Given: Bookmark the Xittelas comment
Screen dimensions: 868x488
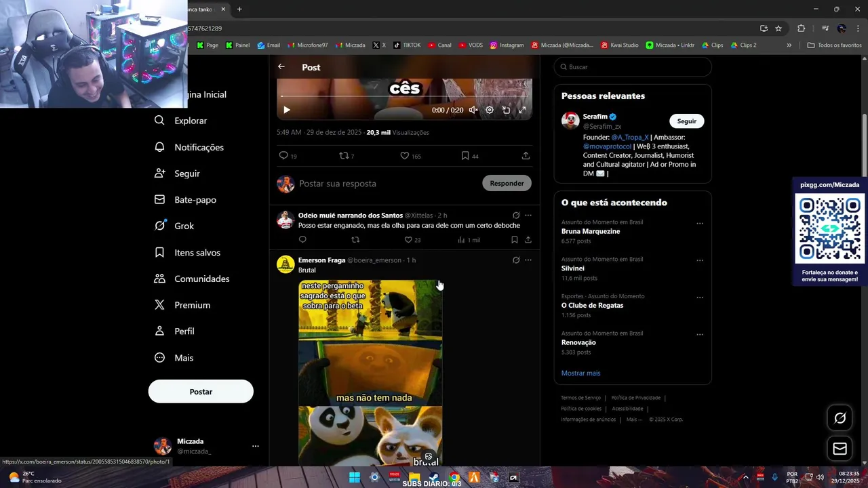Looking at the screenshot, I should tap(515, 240).
